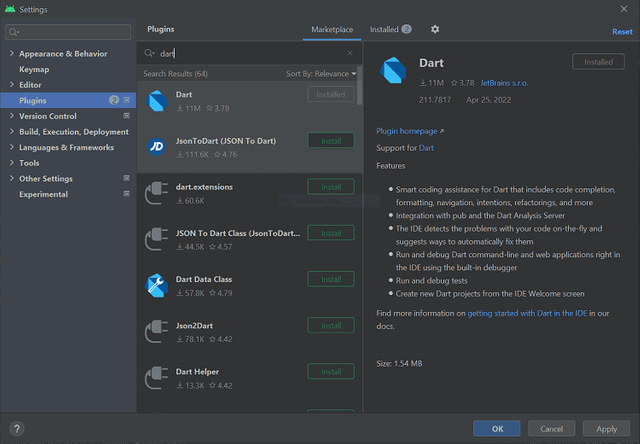Click the Dart Data Class wrench icon

(x=156, y=285)
